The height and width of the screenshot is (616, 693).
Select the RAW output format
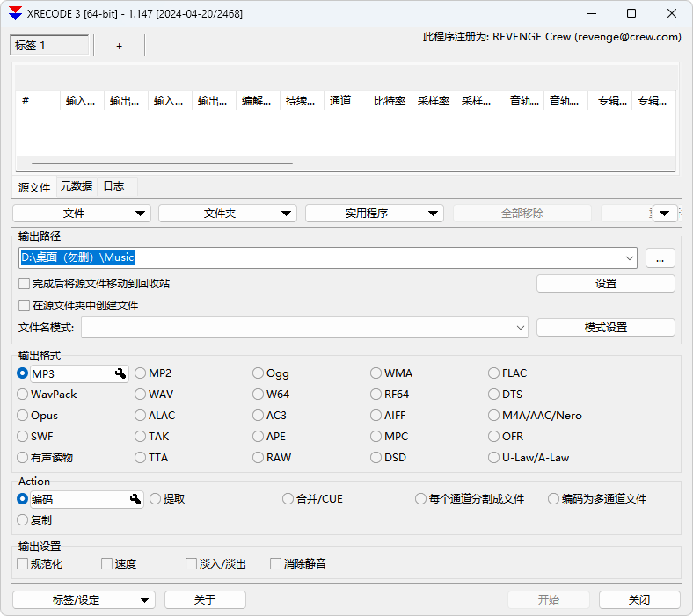click(272, 458)
